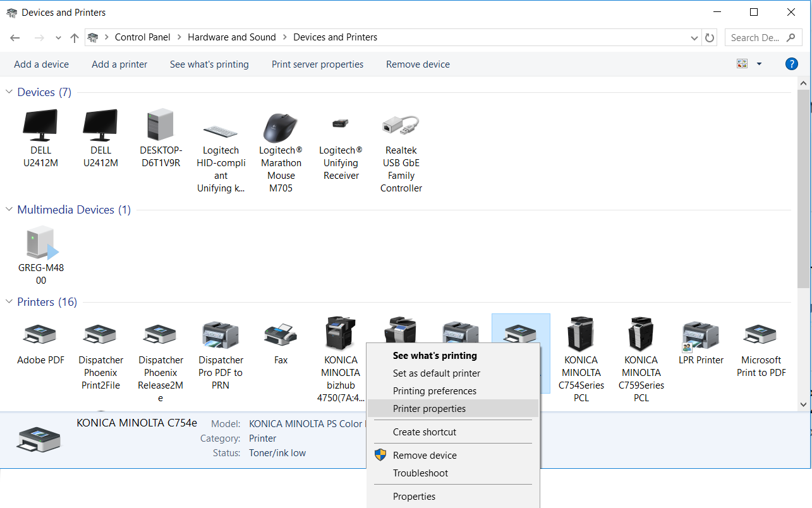This screenshot has width=812, height=508.
Task: Select KONICA MINOLTA C754Series PCL printer
Action: [581, 334]
